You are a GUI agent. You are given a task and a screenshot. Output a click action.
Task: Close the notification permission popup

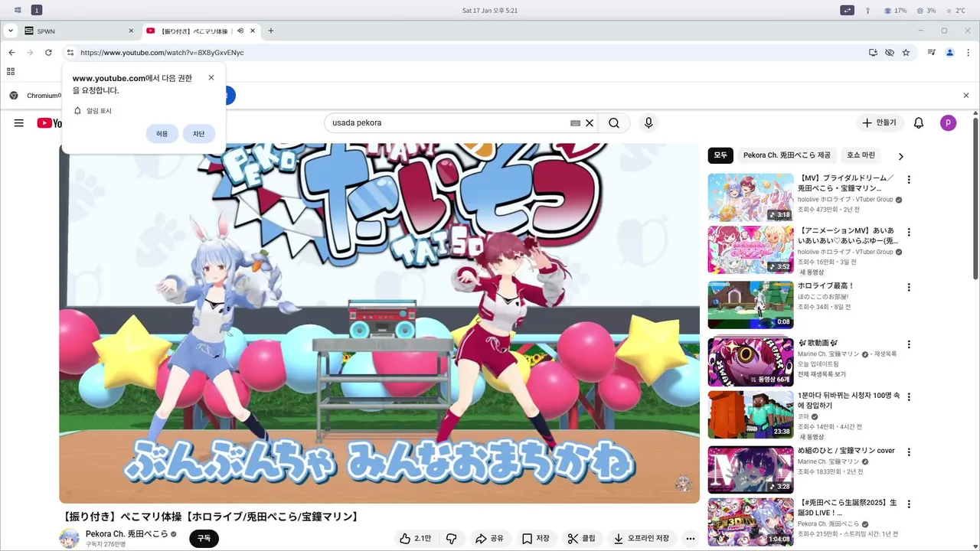coord(211,77)
